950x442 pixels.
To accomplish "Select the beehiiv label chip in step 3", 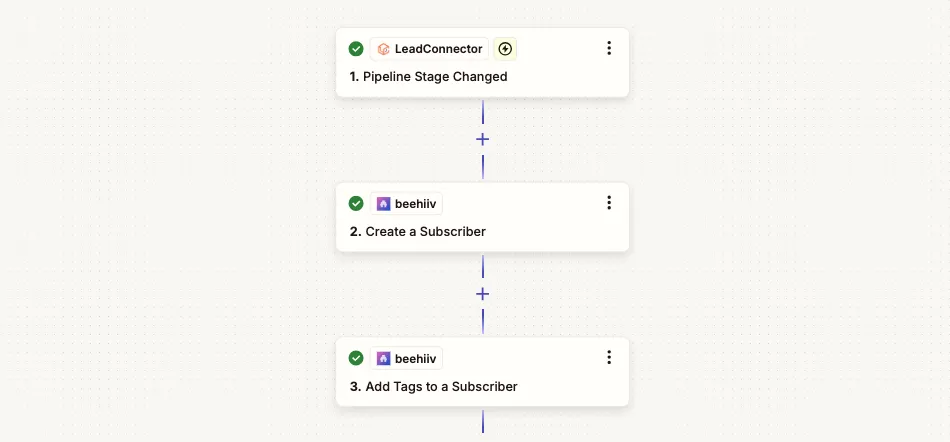I will [x=407, y=358].
